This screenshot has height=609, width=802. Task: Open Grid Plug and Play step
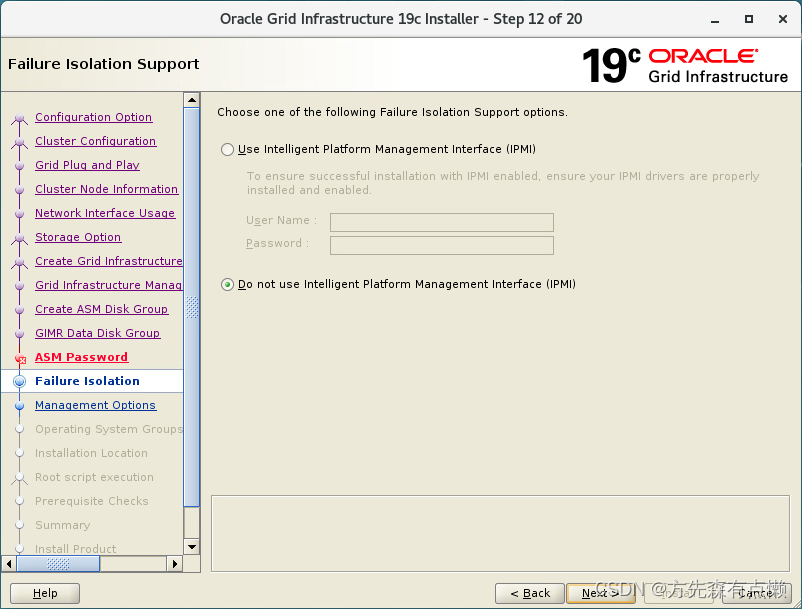(x=87, y=165)
